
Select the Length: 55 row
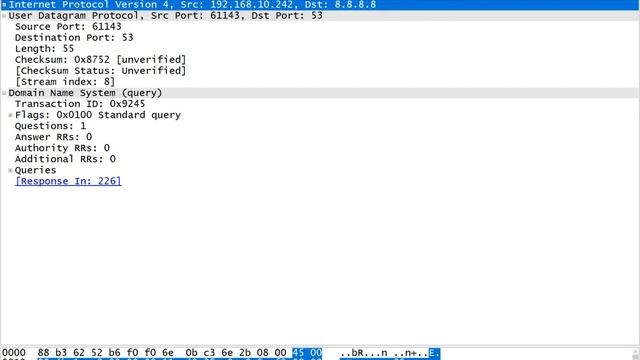(320, 49)
